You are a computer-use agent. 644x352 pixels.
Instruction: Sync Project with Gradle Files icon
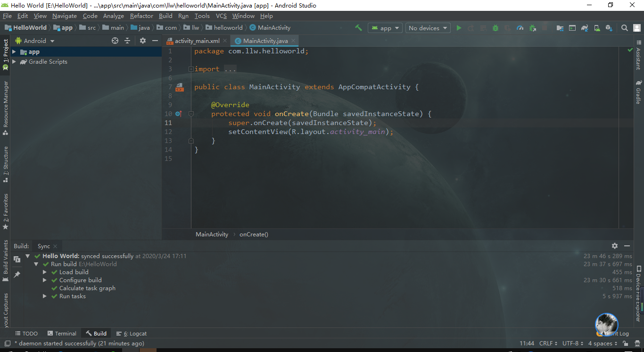click(x=585, y=28)
